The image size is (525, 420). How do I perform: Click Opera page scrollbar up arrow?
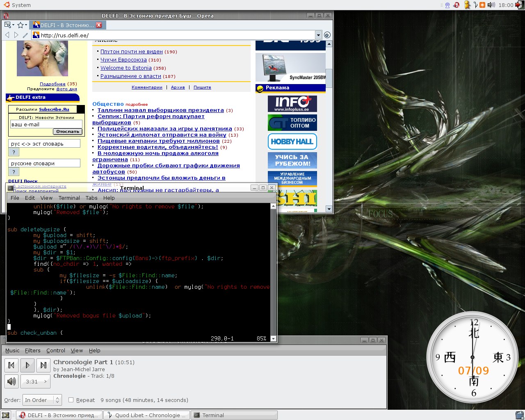click(329, 44)
